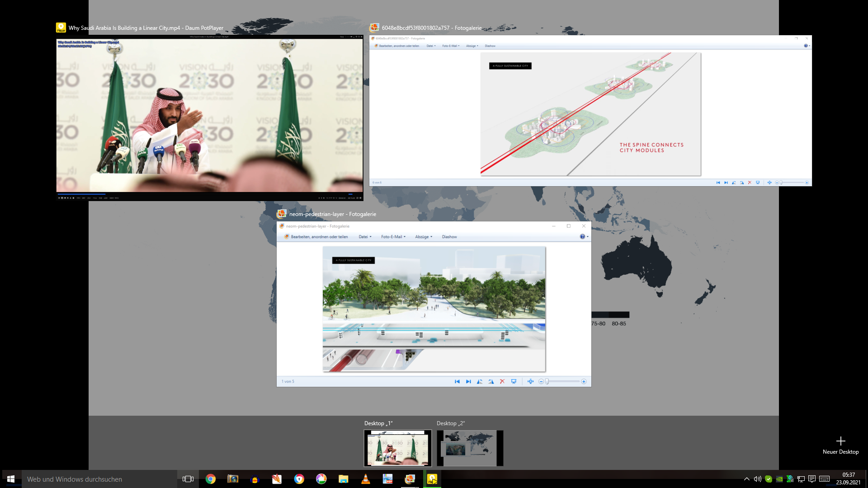Click the spine city modules image in Fotogalerie

pyautogui.click(x=590, y=114)
